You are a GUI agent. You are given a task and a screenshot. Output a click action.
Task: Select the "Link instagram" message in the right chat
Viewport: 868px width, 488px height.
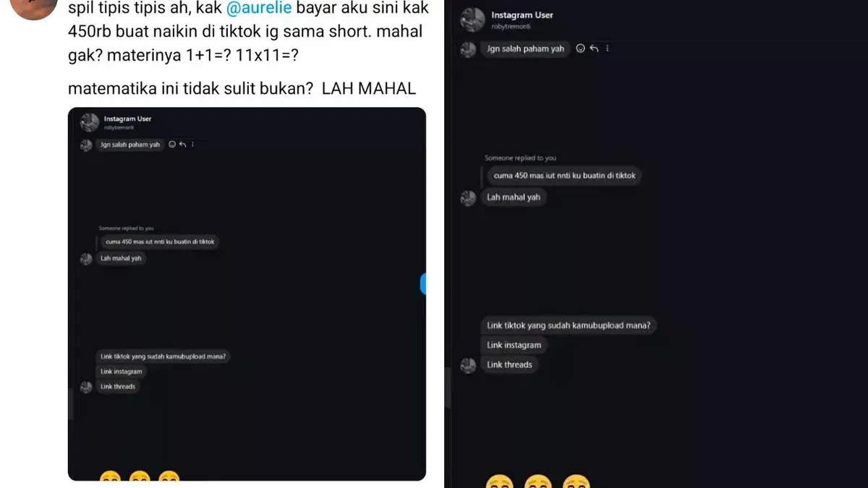(x=514, y=345)
